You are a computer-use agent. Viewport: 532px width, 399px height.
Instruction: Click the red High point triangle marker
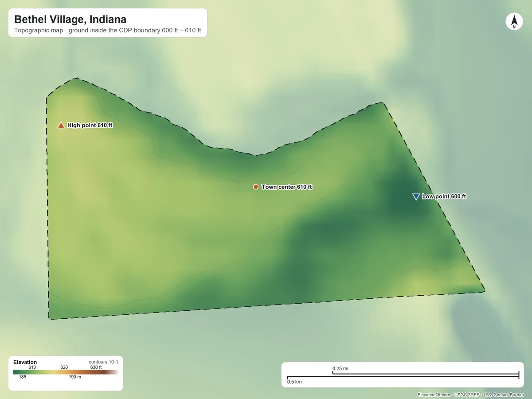coord(61,125)
